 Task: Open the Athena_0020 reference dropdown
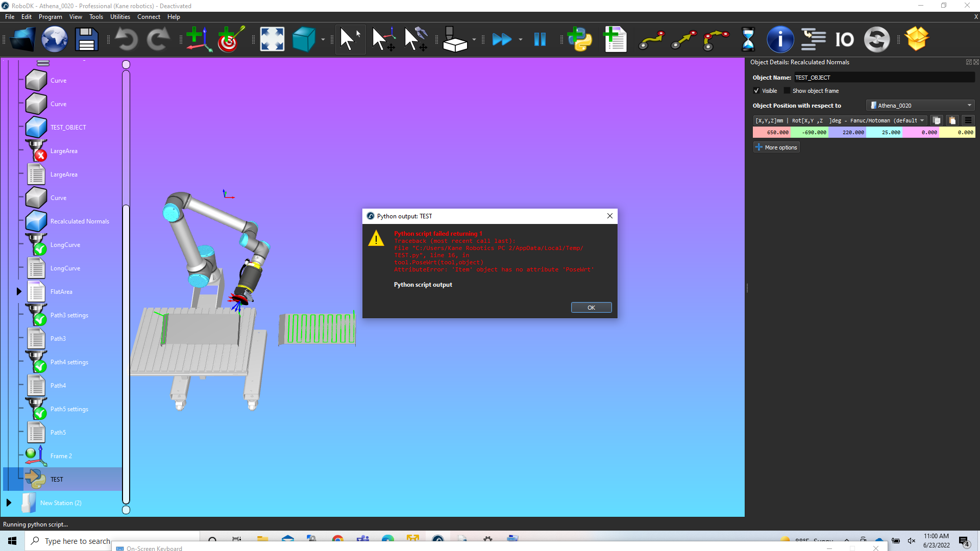920,106
